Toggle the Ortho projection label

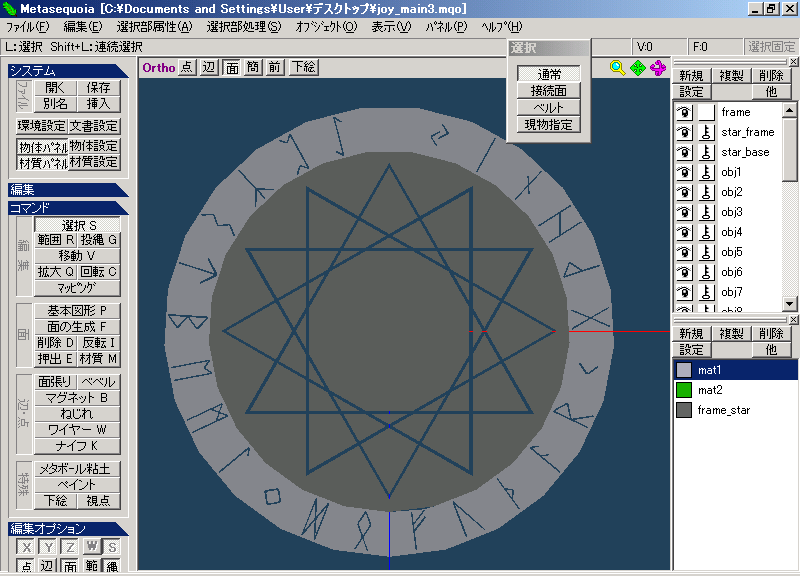pyautogui.click(x=159, y=67)
